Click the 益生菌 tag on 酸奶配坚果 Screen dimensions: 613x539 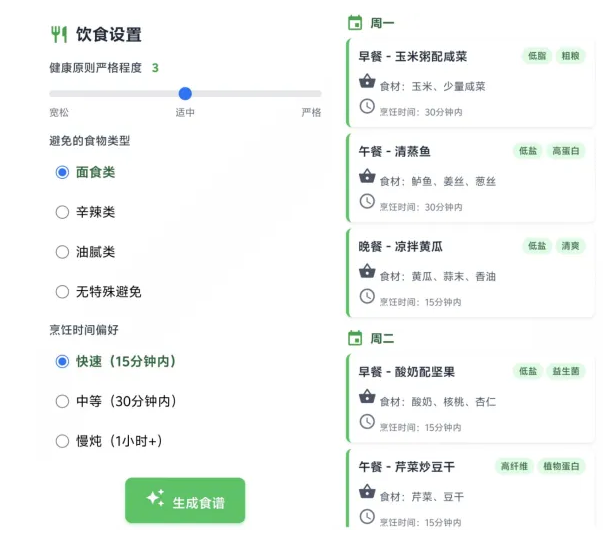[x=567, y=371]
